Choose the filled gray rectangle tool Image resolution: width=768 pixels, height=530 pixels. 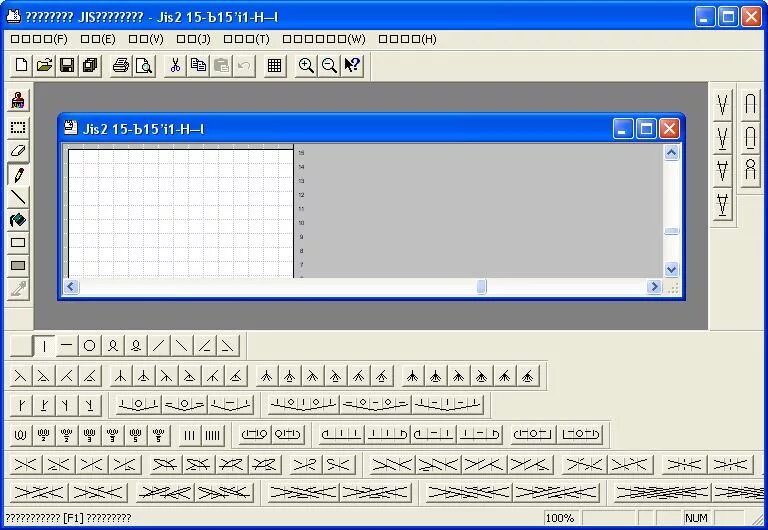(x=18, y=265)
